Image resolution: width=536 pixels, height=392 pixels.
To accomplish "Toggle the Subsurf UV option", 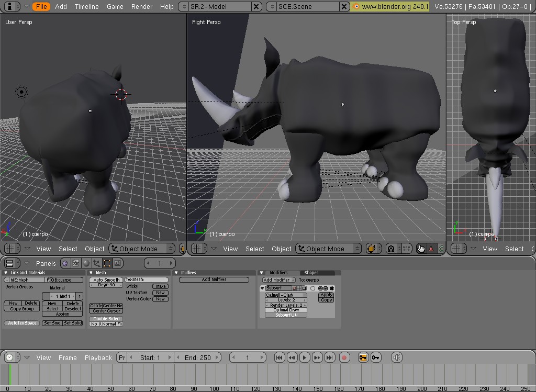I will (x=286, y=315).
